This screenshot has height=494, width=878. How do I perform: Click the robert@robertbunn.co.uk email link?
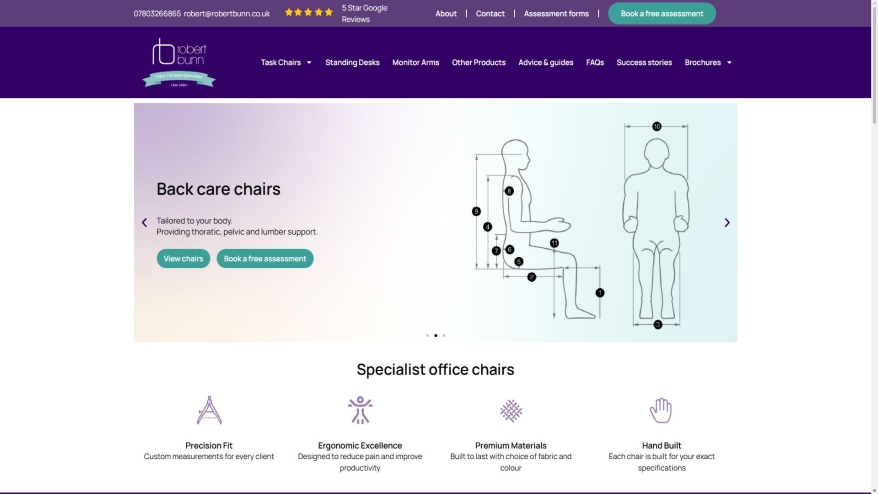[227, 13]
